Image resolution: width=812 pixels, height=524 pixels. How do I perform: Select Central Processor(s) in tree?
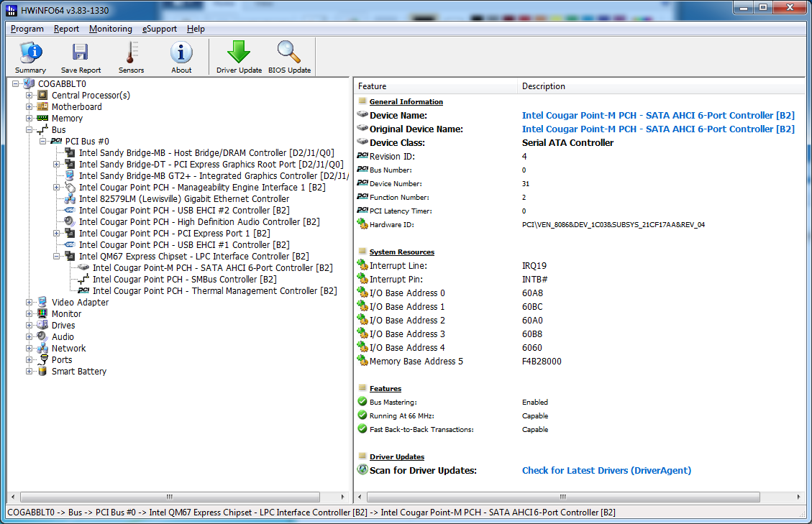(91, 96)
